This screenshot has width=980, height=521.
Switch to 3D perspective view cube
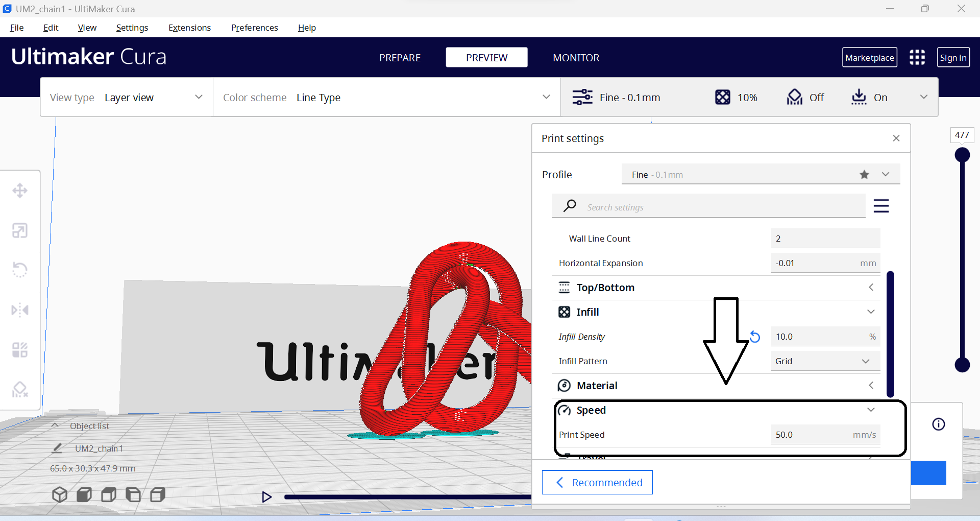point(60,494)
